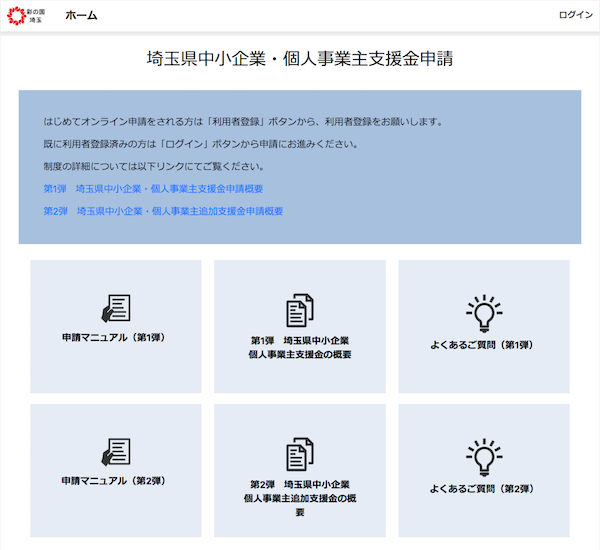
Task: Select the 第2弾 個人事業主追加支援金の概要 label
Action: tap(300, 497)
